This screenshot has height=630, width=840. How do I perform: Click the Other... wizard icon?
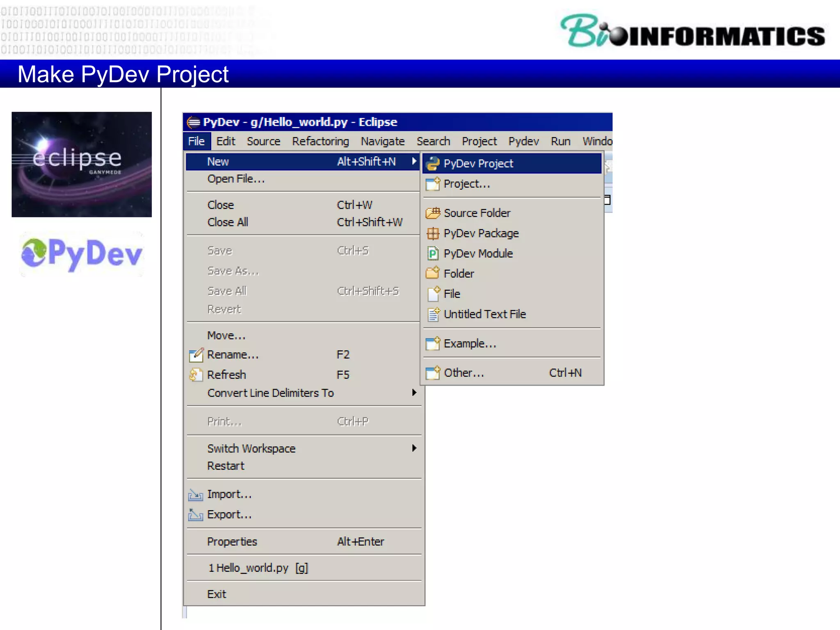[433, 373]
